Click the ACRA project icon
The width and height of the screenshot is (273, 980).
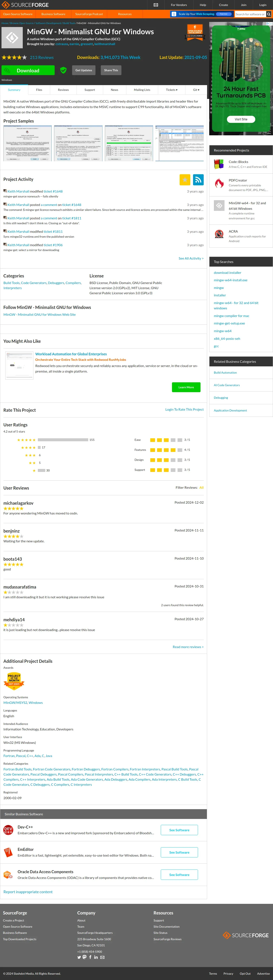(x=219, y=234)
